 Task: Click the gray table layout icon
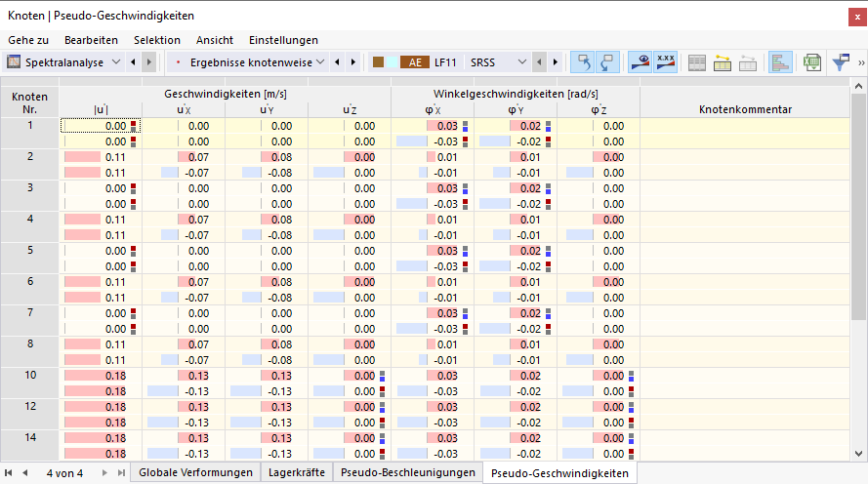pos(696,62)
